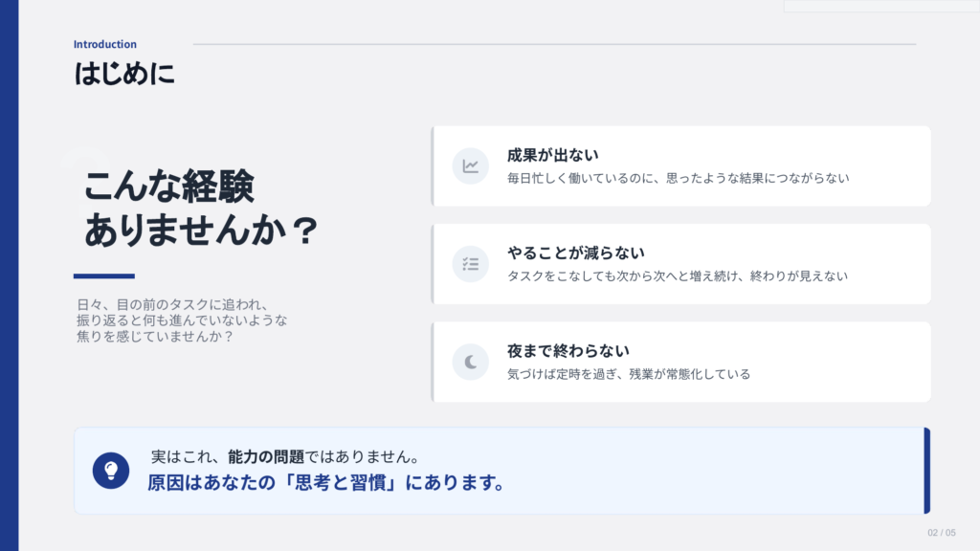The image size is (980, 551).
Task: Click the こんな経験ありませんか？ headline
Action: 200,209
